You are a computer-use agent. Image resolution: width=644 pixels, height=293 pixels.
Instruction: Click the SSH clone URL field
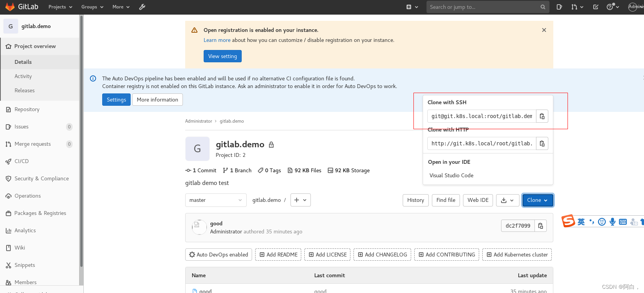pyautogui.click(x=482, y=116)
